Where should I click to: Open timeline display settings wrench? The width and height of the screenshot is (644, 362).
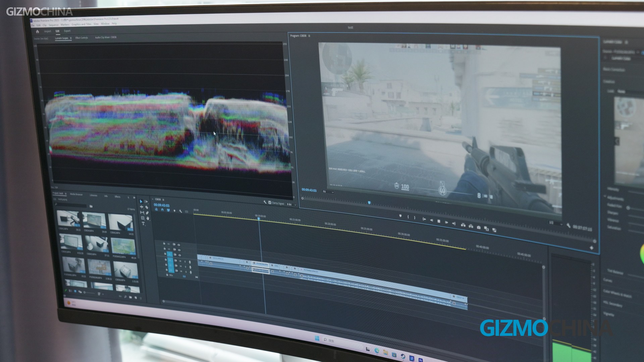click(180, 211)
